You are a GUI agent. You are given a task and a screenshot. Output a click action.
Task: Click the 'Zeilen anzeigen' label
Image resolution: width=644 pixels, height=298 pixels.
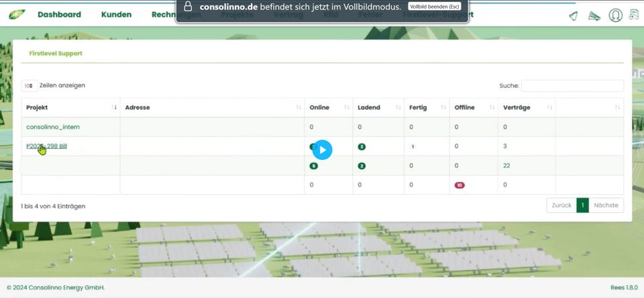coord(62,85)
